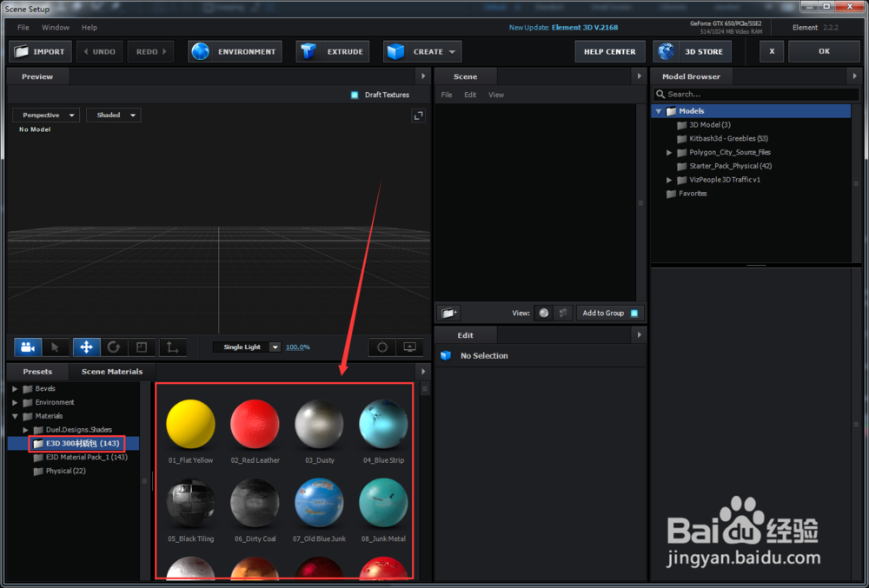The image size is (869, 588).
Task: Collapse the Materials preset folder
Action: 15,416
